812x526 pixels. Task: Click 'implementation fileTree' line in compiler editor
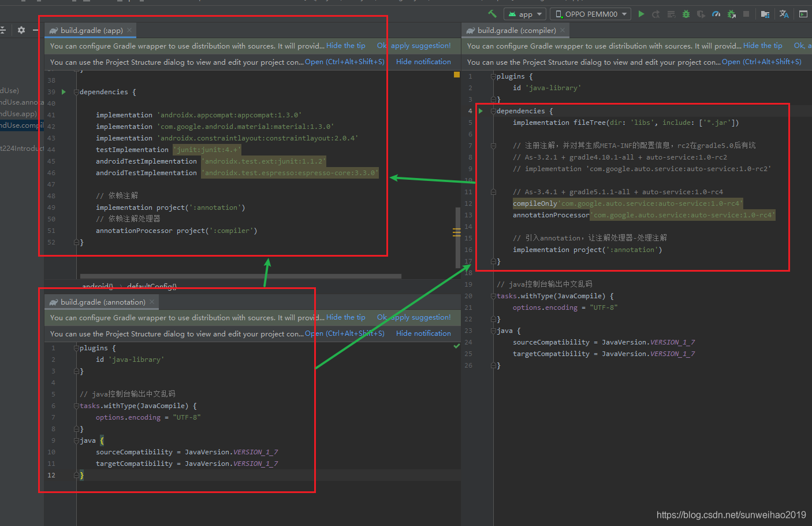click(626, 123)
